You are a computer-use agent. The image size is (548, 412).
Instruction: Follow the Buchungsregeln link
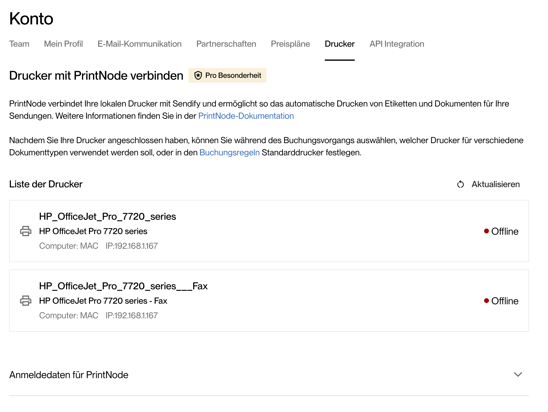click(x=229, y=153)
